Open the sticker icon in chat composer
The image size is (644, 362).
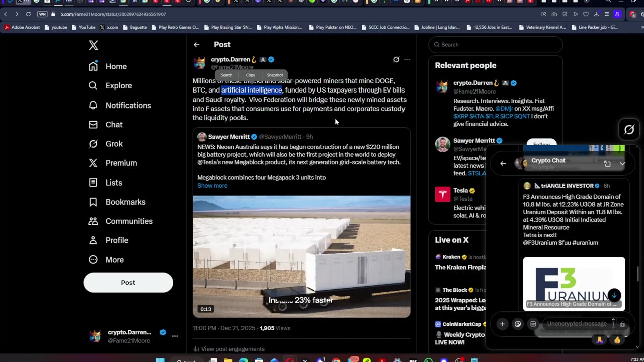tap(518, 324)
